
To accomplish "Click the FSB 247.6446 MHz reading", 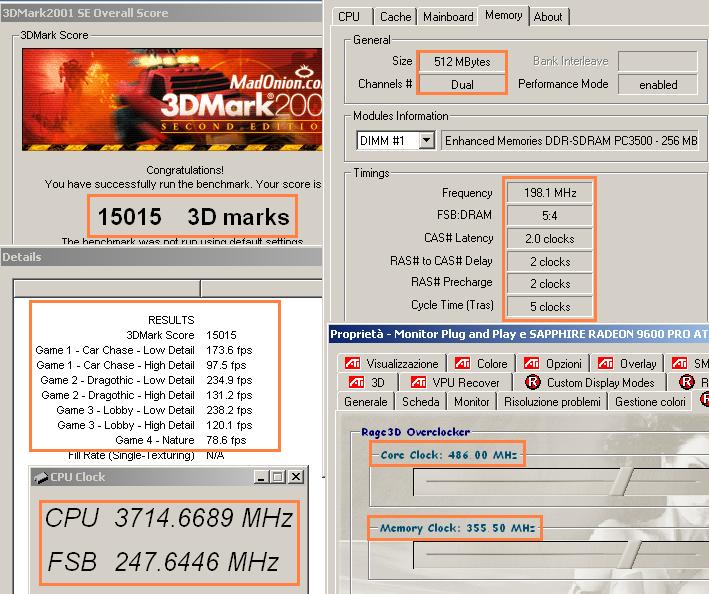I will pos(163,562).
